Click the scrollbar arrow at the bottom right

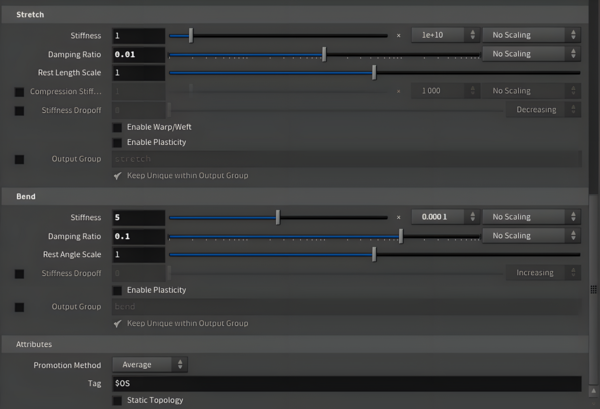coord(593,391)
